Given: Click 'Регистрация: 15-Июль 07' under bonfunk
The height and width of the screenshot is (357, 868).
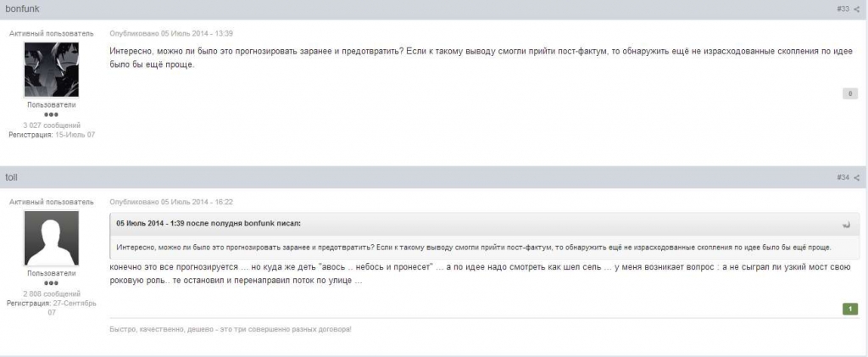Looking at the screenshot, I should [x=52, y=135].
